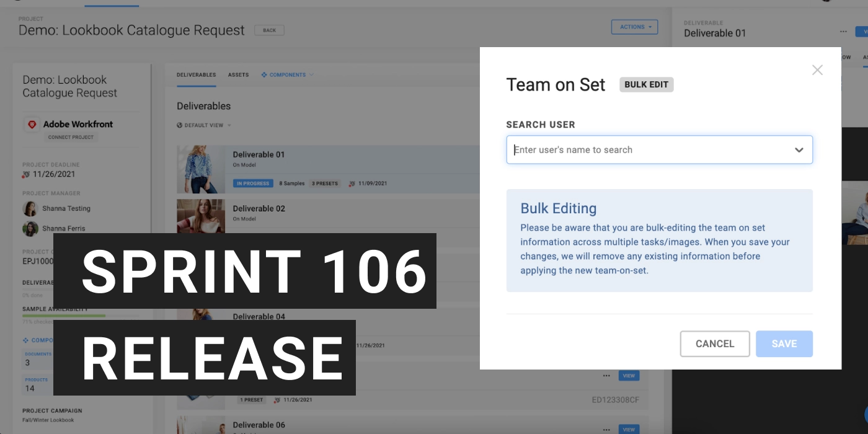Screen dimensions: 868x434
Task: Click the globe icon beside Default View
Action: pos(180,125)
